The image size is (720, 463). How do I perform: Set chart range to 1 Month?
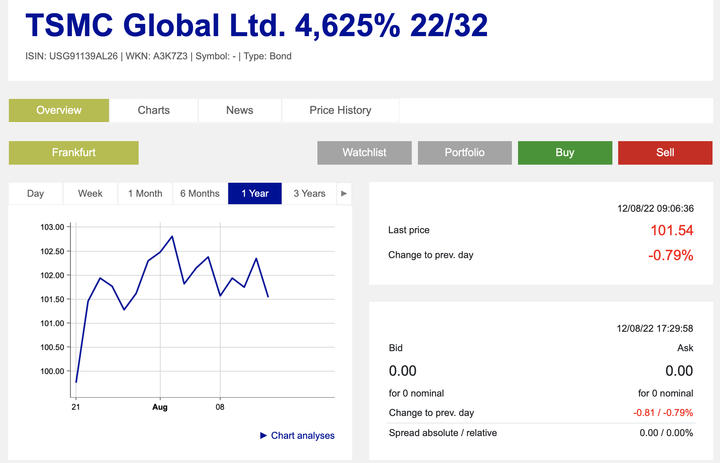coord(145,193)
